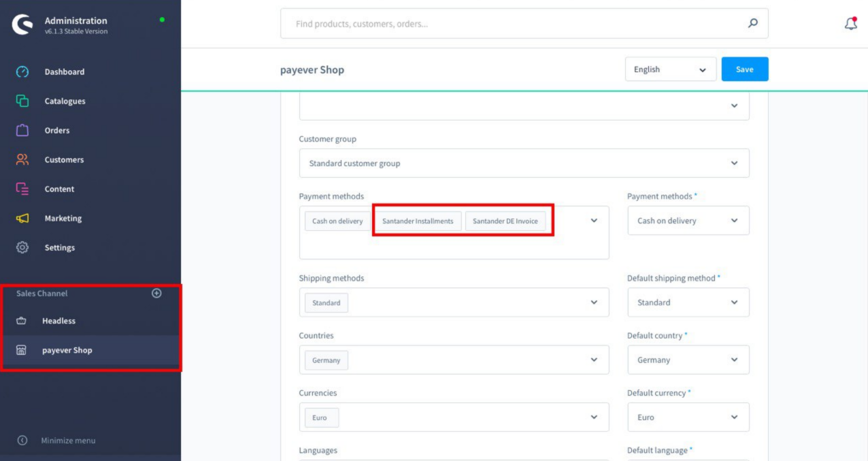Open Default country dropdown
868x461 pixels.
coord(688,360)
